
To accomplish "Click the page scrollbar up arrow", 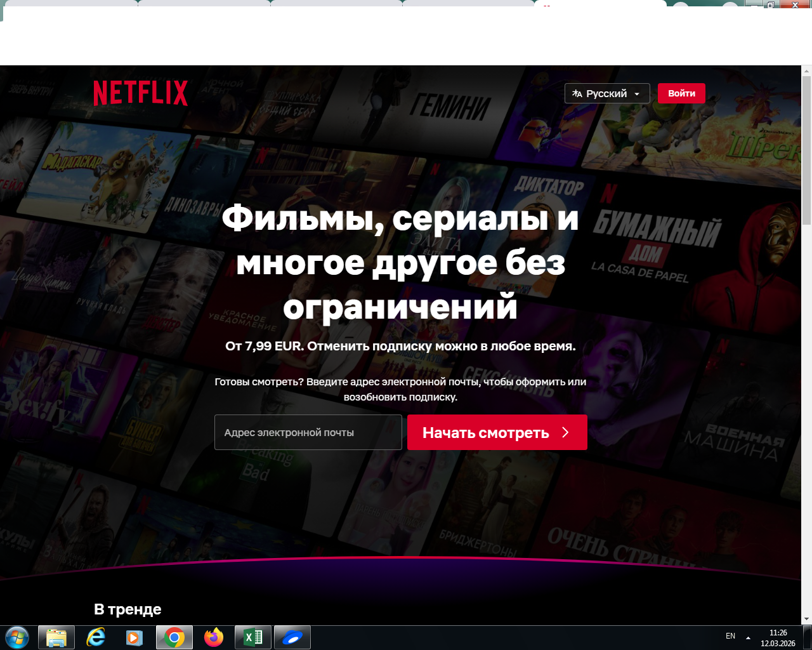I will (x=806, y=70).
